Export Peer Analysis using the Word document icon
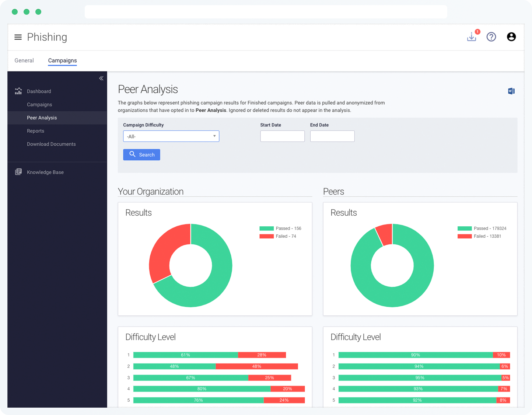This screenshot has width=532, height=415. [x=511, y=91]
